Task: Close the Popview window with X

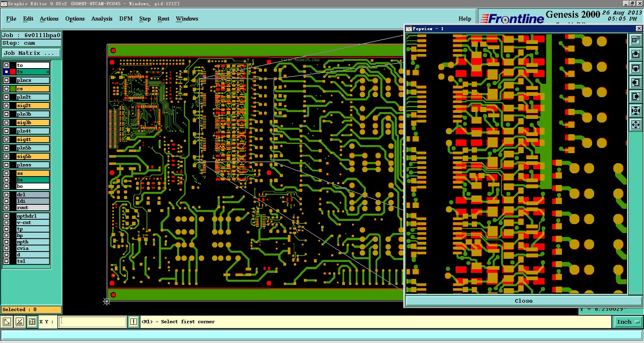Action: pos(639,29)
